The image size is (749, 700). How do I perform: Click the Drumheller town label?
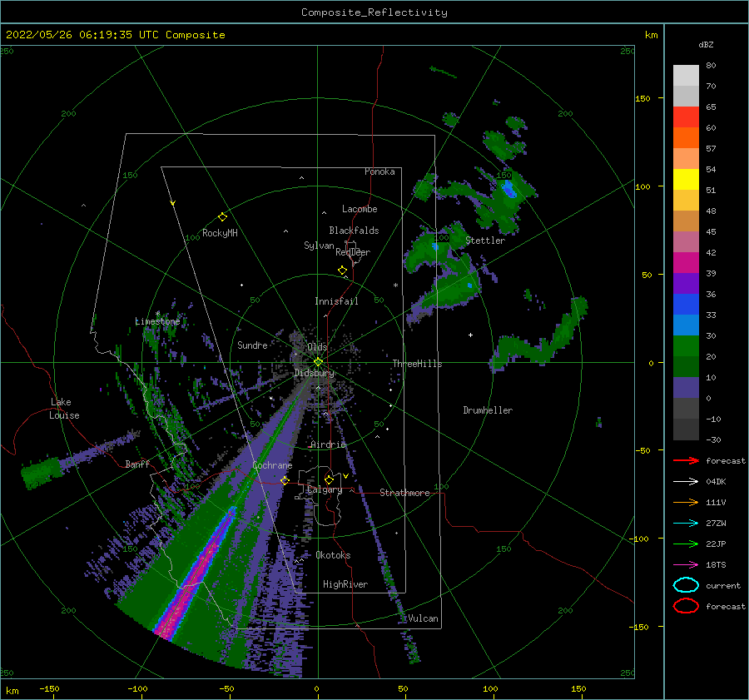coord(488,410)
